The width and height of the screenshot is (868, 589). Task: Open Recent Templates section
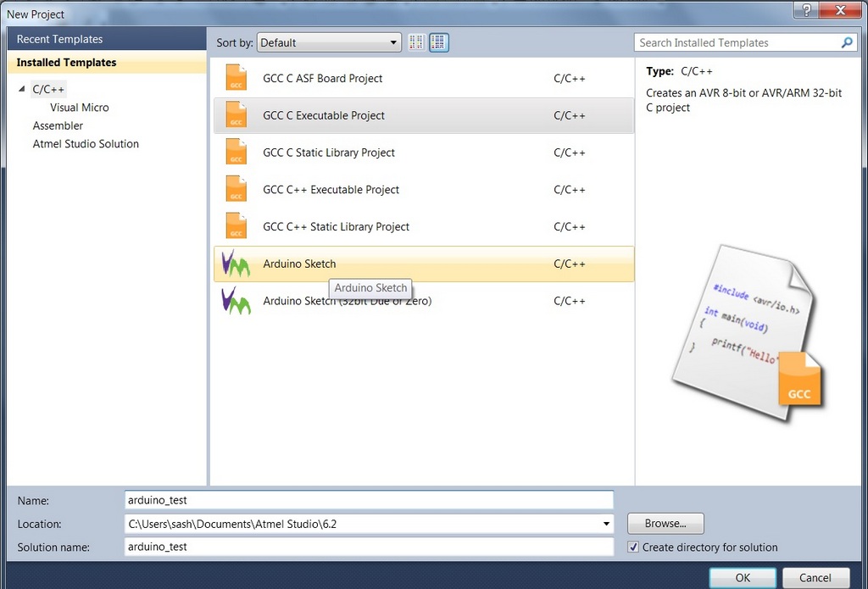(x=59, y=39)
